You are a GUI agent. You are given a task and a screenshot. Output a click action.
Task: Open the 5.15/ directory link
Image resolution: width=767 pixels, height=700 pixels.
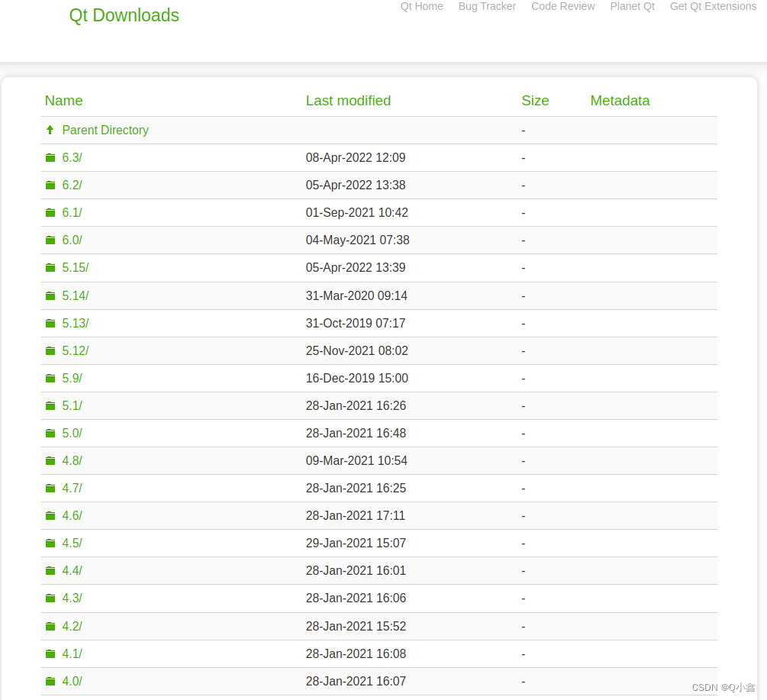(76, 268)
